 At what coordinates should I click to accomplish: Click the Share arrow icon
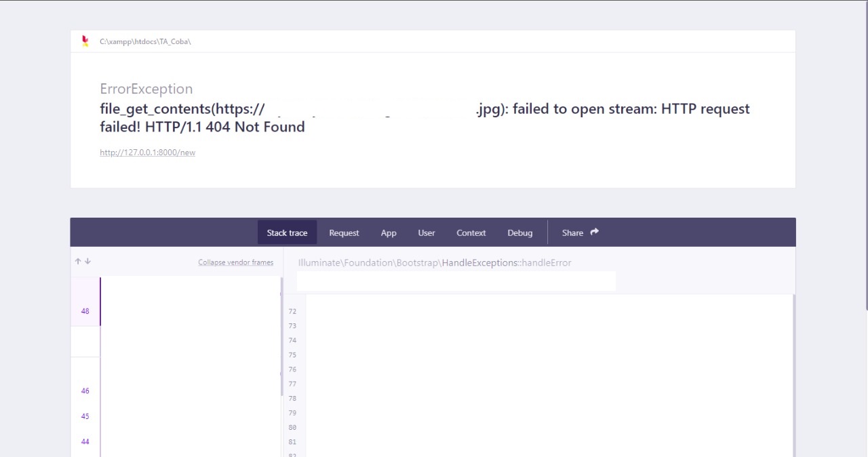[x=595, y=232]
